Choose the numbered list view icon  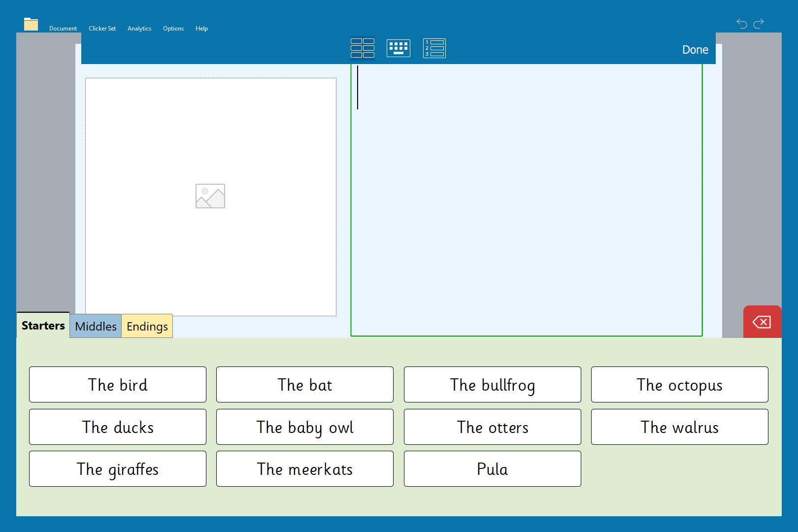(434, 48)
